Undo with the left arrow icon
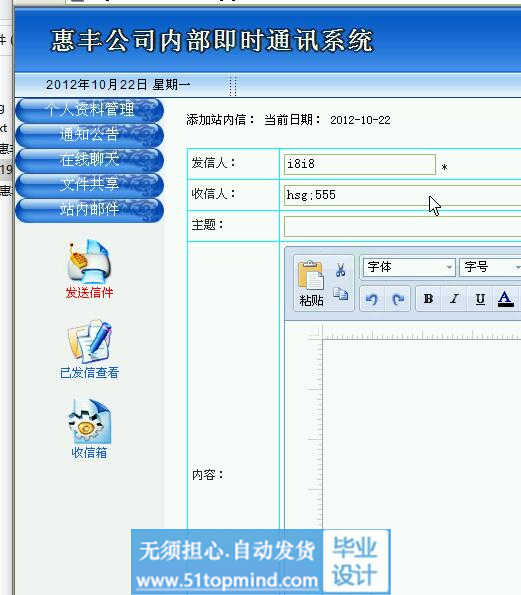The width and height of the screenshot is (521, 595). pyautogui.click(x=372, y=299)
